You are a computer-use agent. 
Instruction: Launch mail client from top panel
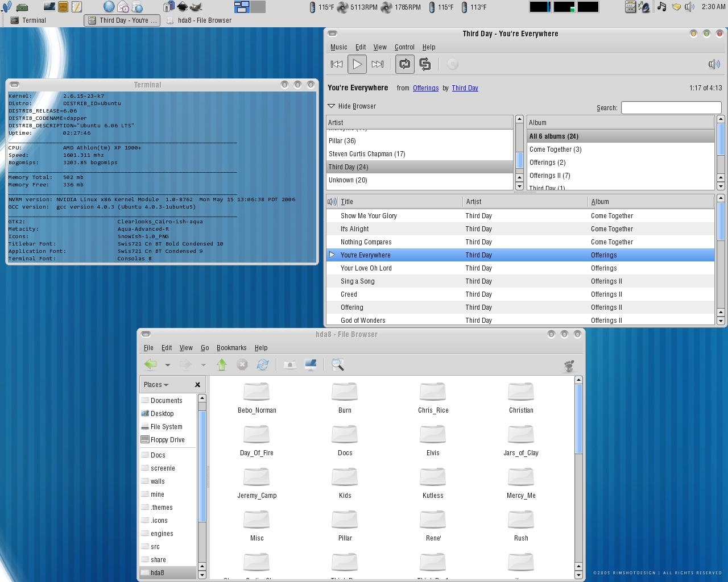(x=123, y=7)
